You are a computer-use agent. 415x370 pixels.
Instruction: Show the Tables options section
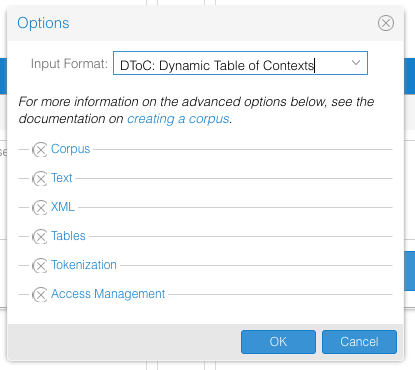pyautogui.click(x=68, y=236)
